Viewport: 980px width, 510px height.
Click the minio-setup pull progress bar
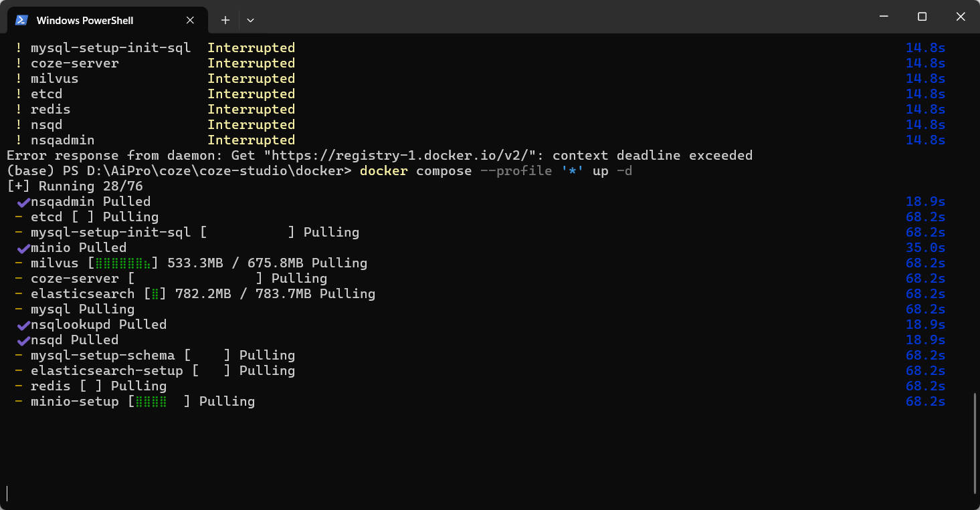(159, 402)
